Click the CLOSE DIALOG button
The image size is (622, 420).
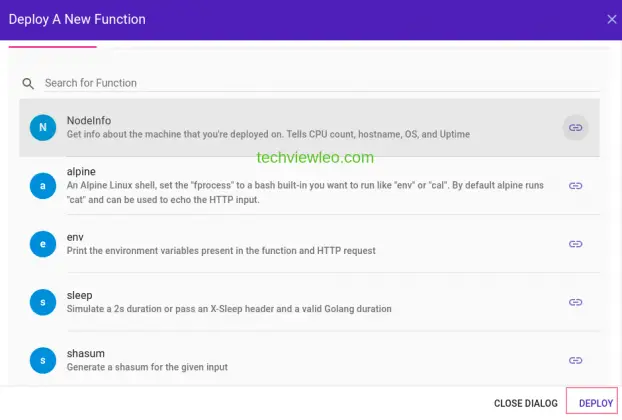[x=526, y=403]
